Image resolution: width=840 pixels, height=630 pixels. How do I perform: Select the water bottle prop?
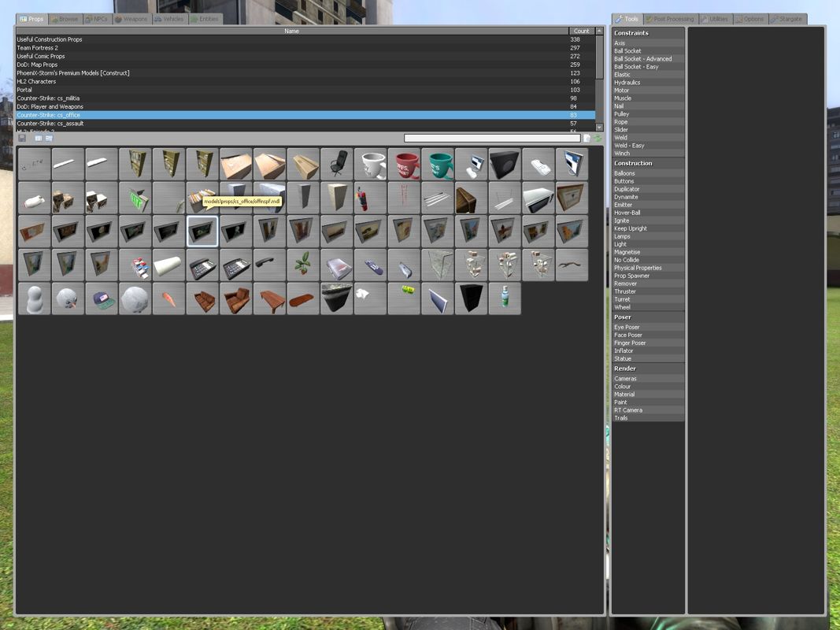(x=505, y=299)
